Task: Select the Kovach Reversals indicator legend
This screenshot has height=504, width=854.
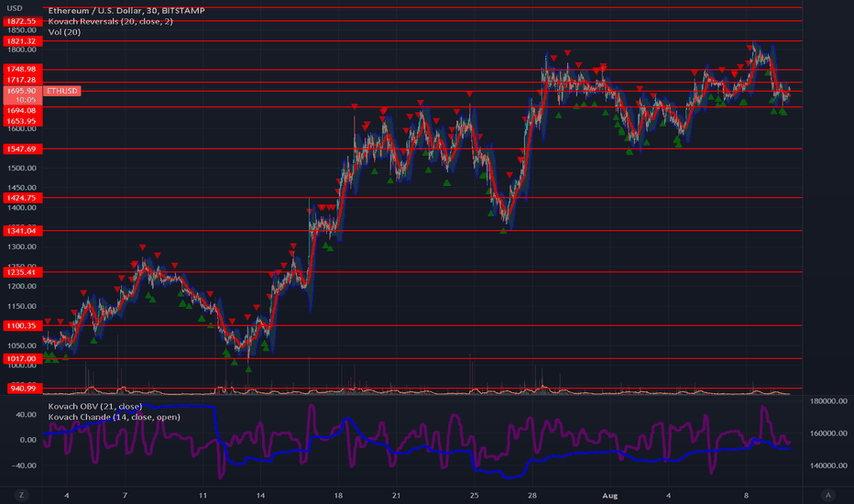Action: click(x=111, y=21)
